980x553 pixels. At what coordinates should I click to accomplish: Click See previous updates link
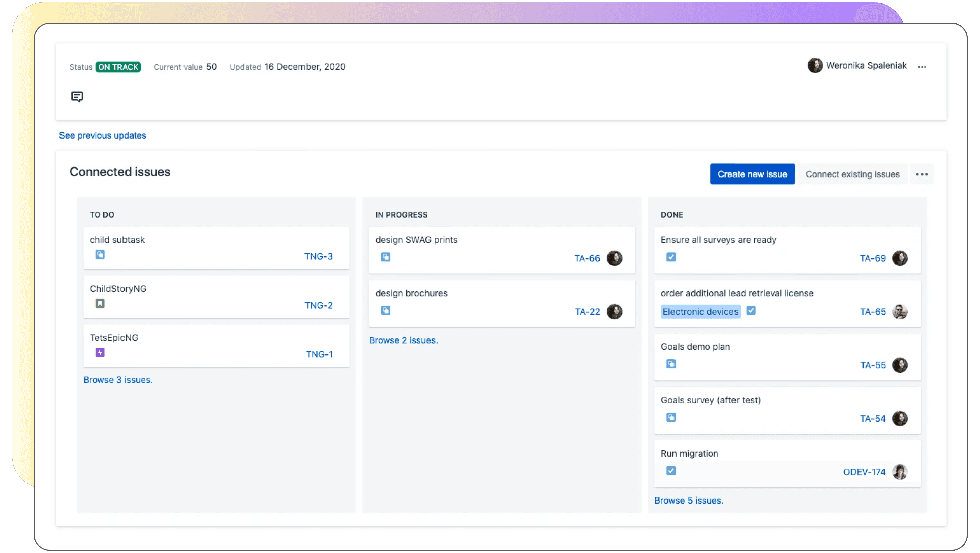102,135
